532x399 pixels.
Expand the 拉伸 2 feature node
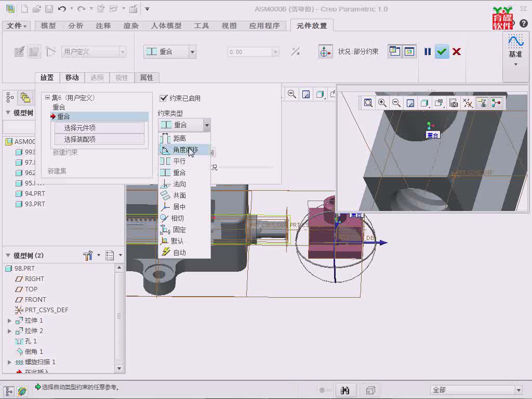coord(9,331)
